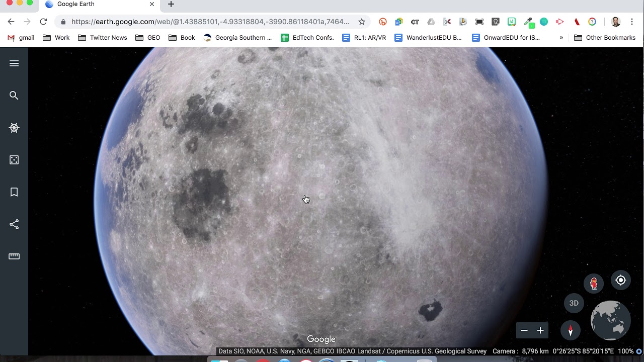Open Chrome three-dot menu
Viewport: 644px width, 362px height.
pos(632,22)
